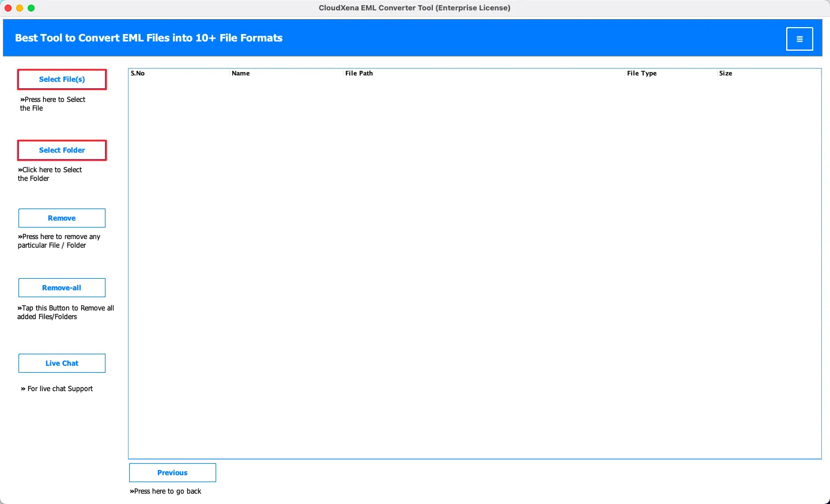The width and height of the screenshot is (830, 504).
Task: Click the 'Press here to go back' hint
Action: point(166,491)
